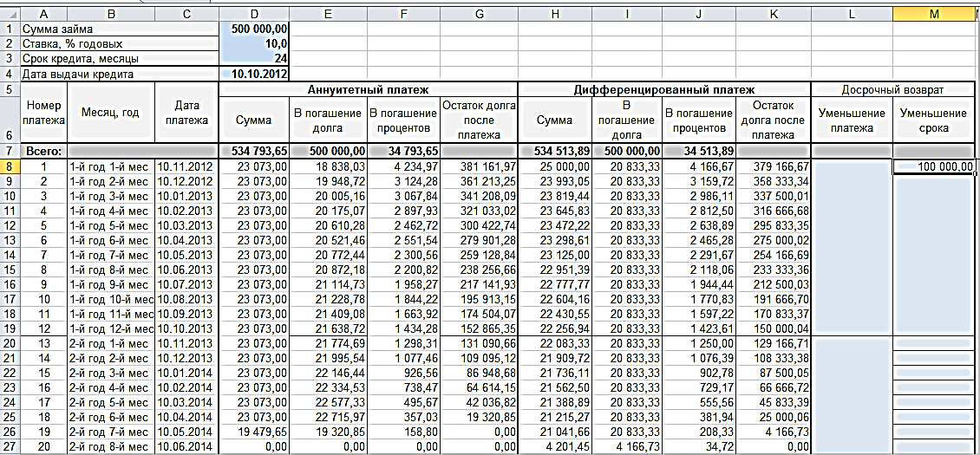Click the "Всего:" totals label cell
The height and width of the screenshot is (455, 980).
coord(43,151)
